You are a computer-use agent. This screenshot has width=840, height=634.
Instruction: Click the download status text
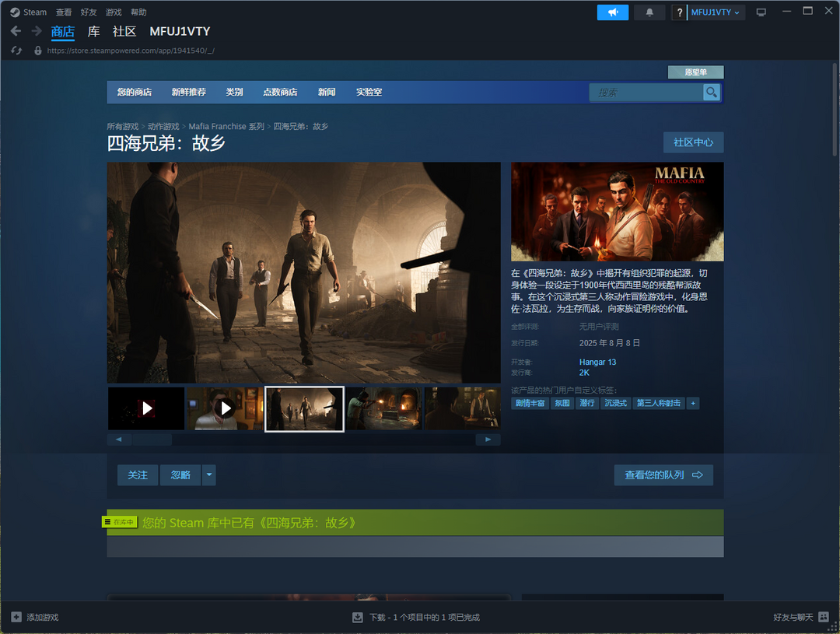(425, 618)
